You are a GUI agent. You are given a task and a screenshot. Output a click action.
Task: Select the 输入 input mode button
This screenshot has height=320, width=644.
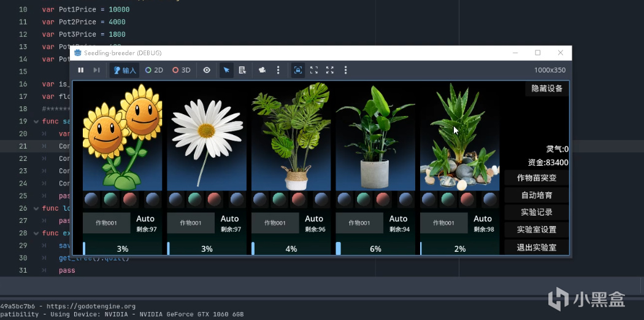(x=125, y=71)
